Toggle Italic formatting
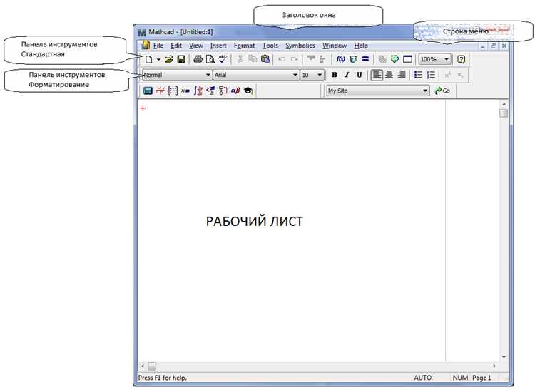Screen dimensions: 535x392 [x=347, y=75]
